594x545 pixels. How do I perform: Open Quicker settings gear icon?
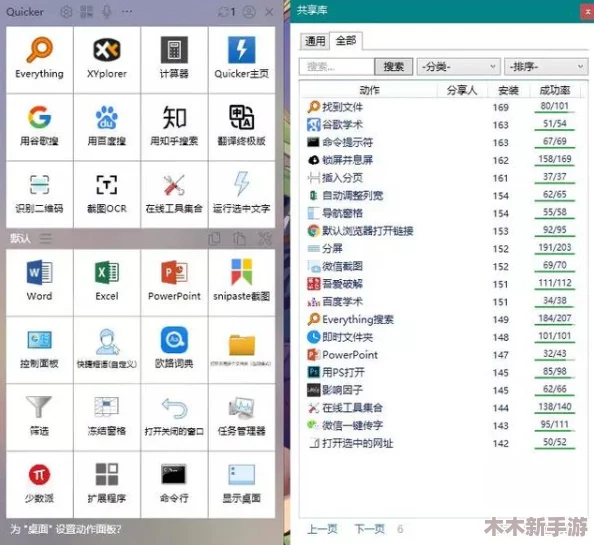click(66, 12)
